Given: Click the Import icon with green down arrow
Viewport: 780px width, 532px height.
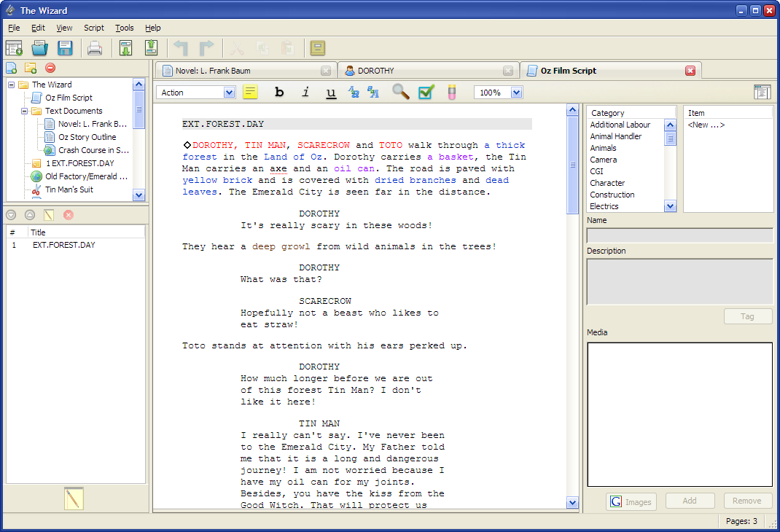Looking at the screenshot, I should pyautogui.click(x=125, y=48).
